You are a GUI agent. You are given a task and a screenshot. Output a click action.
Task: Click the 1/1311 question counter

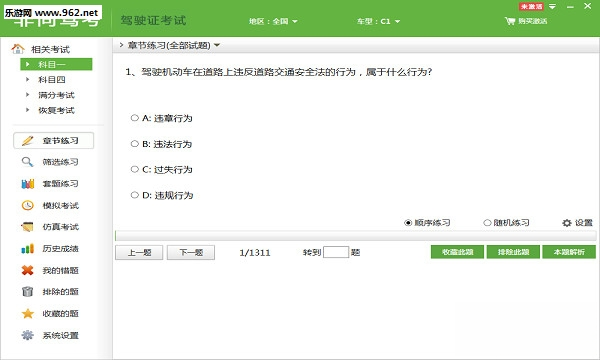[x=255, y=252]
